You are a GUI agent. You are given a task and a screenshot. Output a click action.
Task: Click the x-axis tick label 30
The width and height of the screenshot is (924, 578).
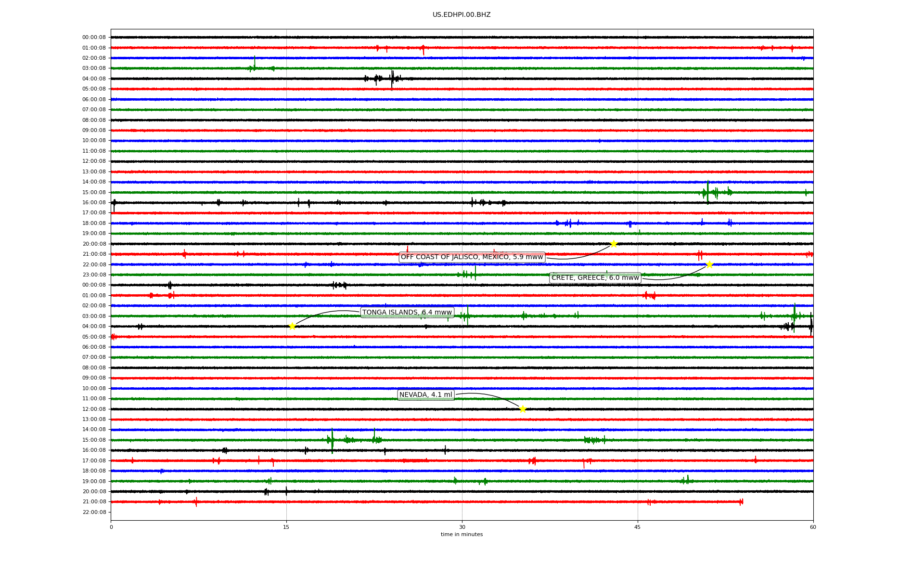[x=462, y=527]
